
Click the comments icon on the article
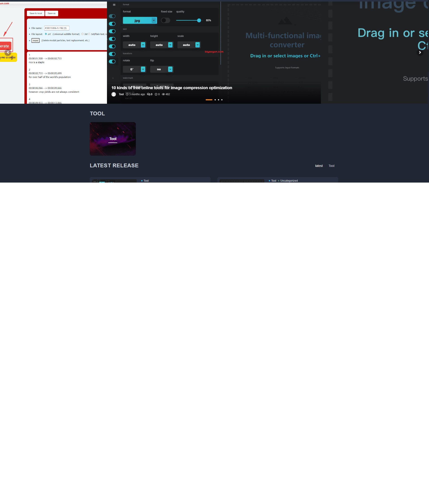click(x=149, y=94)
